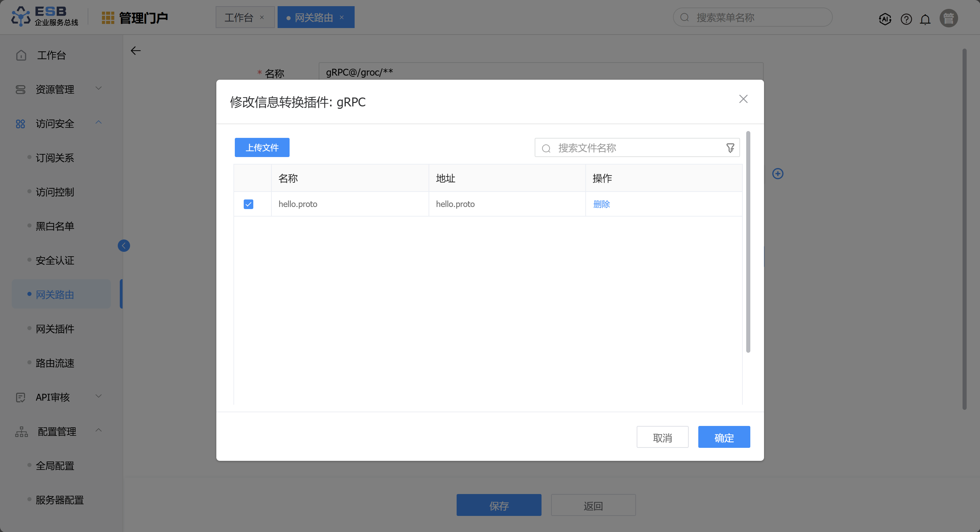Click the 删除 link for hello.proto
980x532 pixels.
(601, 204)
